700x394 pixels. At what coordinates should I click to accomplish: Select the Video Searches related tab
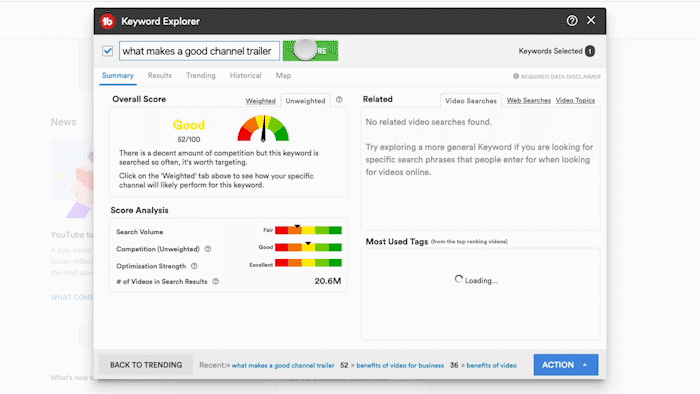tap(471, 101)
